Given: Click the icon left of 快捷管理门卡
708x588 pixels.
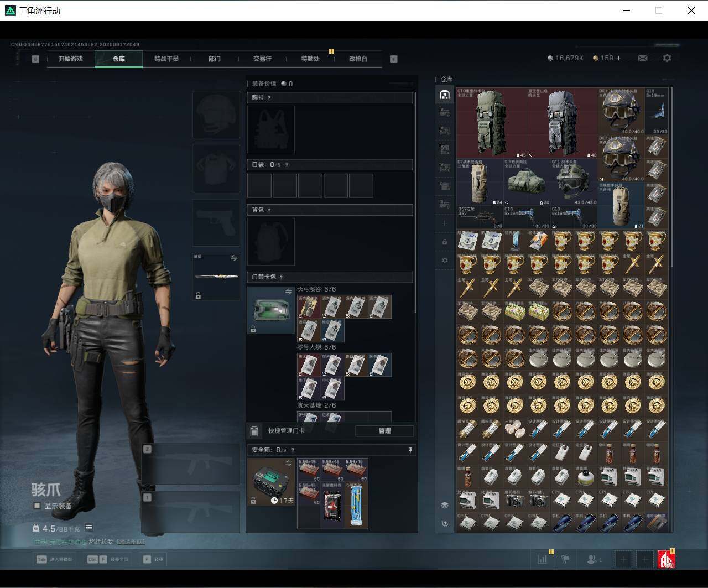Looking at the screenshot, I should 254,431.
